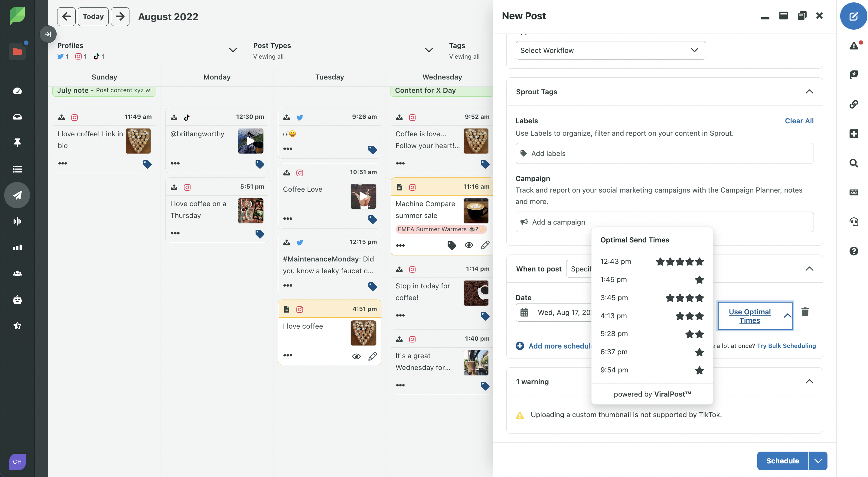Expand the Profiles filter dropdown

pos(233,50)
